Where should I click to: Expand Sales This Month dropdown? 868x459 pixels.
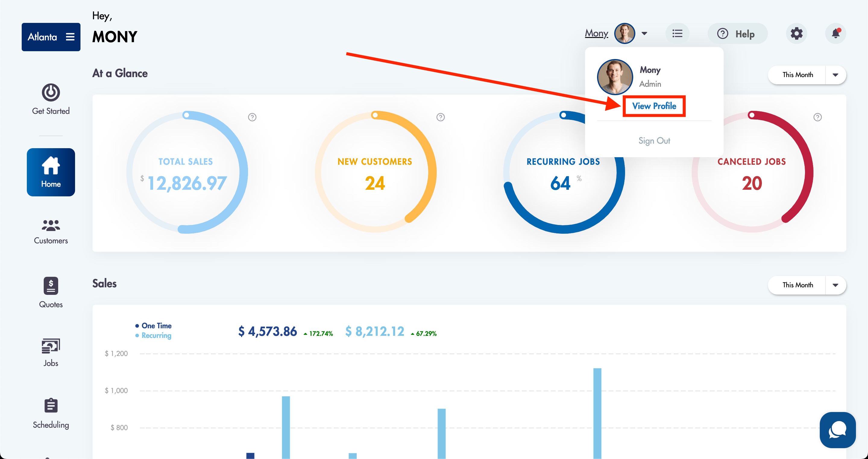[x=835, y=285]
